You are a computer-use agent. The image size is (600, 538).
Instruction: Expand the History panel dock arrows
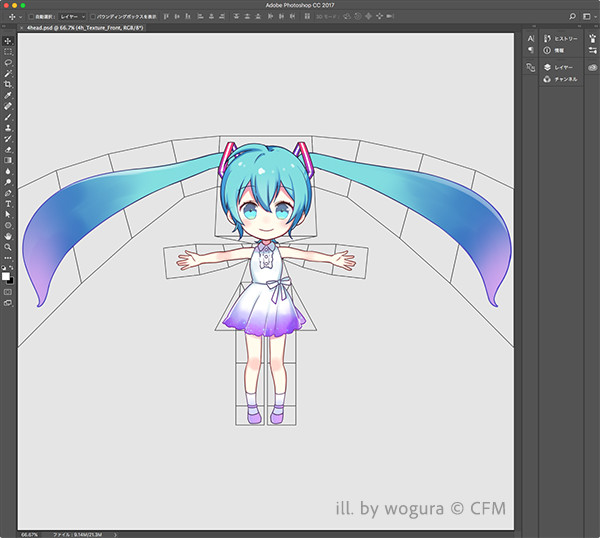coord(579,26)
